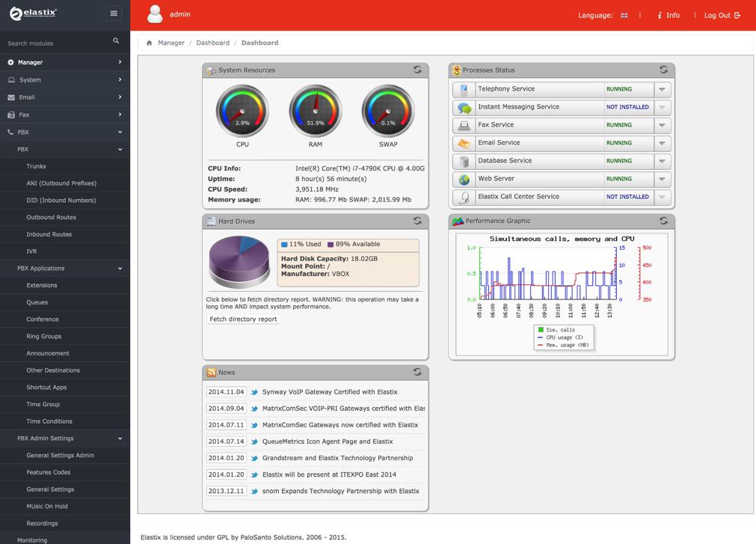Click the Telephony Service icon

click(x=464, y=89)
